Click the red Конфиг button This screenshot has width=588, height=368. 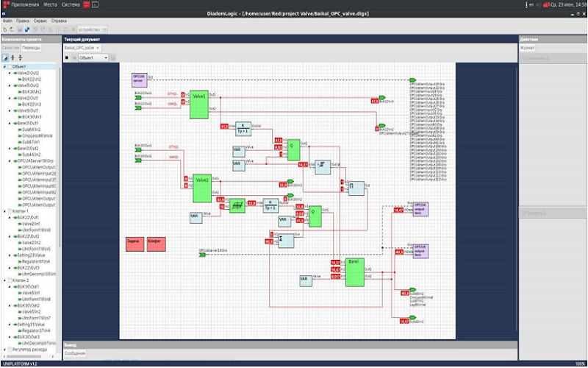[x=156, y=244]
